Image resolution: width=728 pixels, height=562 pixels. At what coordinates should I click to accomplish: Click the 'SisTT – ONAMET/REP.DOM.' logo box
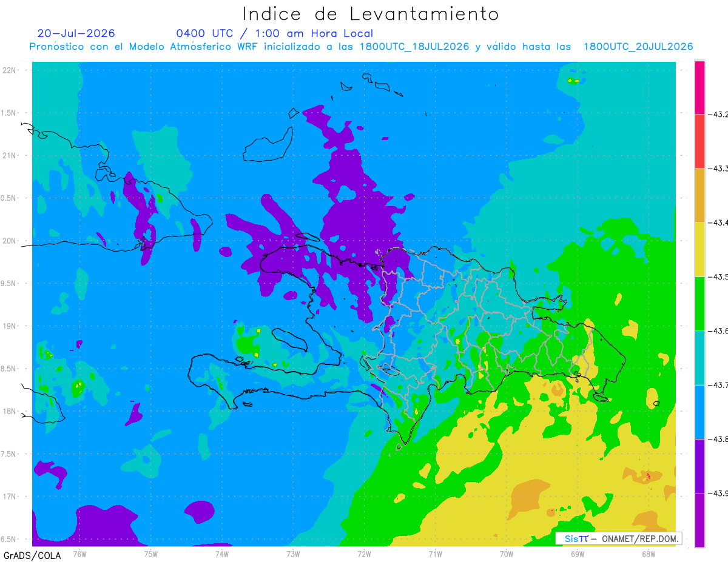coord(619,538)
